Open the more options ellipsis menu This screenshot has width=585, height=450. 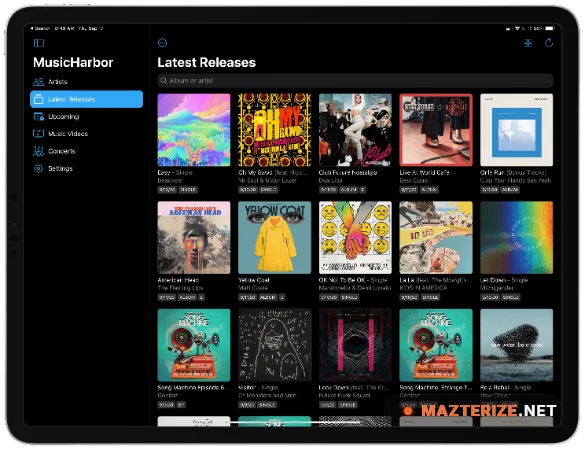click(x=162, y=43)
